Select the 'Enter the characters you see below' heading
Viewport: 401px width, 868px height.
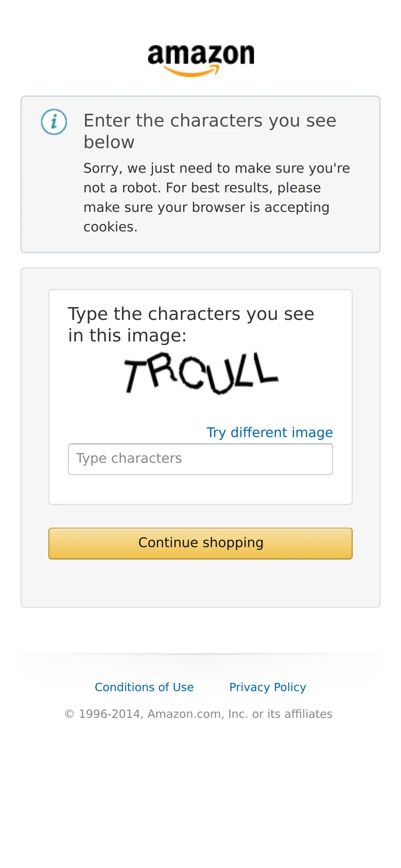click(x=210, y=131)
